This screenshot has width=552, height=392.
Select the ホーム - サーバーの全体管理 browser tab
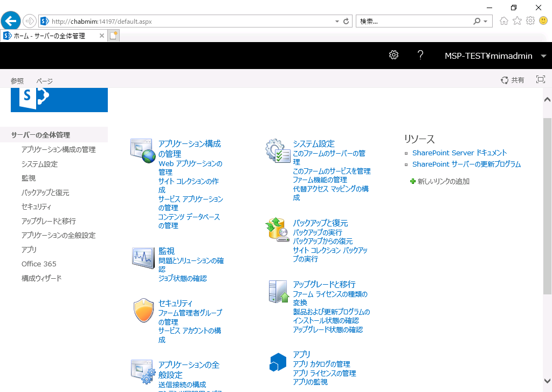(x=54, y=36)
